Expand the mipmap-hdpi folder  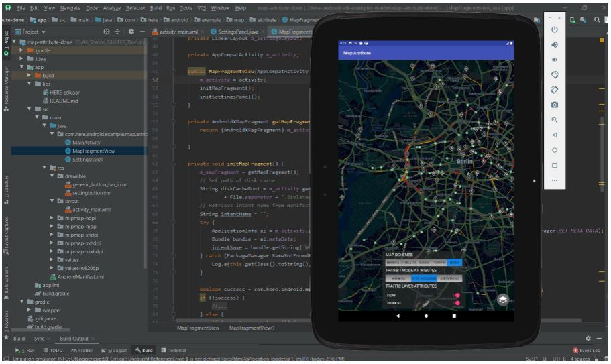[52, 218]
